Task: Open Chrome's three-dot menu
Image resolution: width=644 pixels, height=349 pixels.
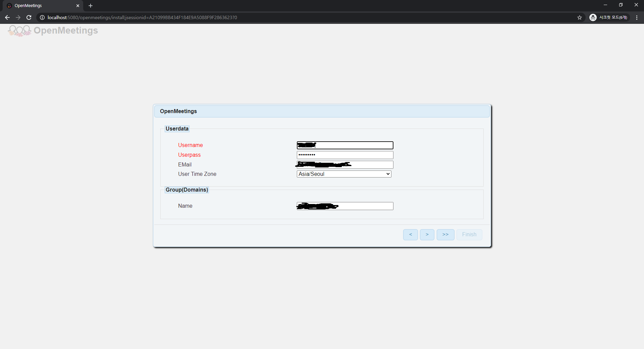Action: point(637,17)
